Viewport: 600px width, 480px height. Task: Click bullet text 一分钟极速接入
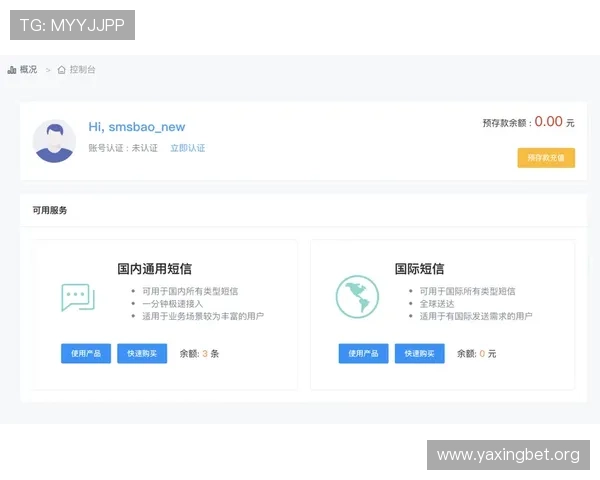[x=173, y=304]
